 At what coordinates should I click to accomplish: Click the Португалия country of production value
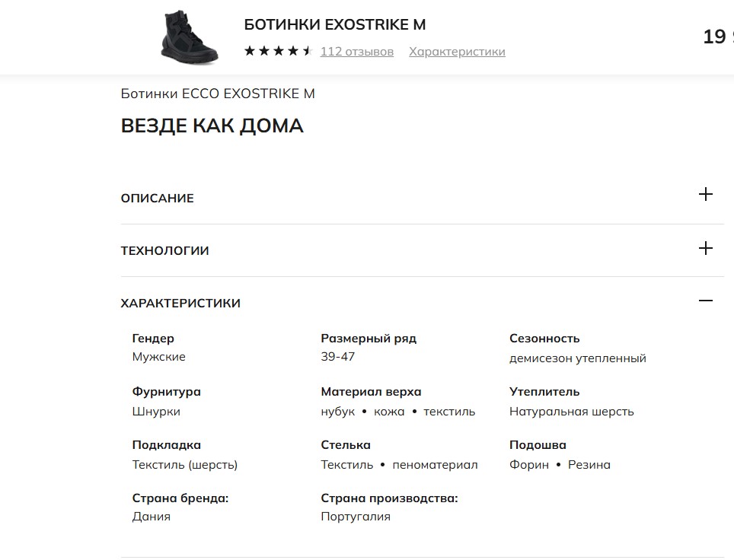(x=356, y=517)
